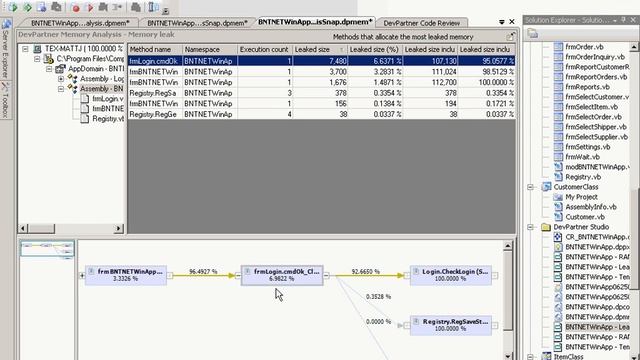This screenshot has height=360, width=640.
Task: Open frmOrder.vb in Solution Explorer
Action: click(584, 47)
